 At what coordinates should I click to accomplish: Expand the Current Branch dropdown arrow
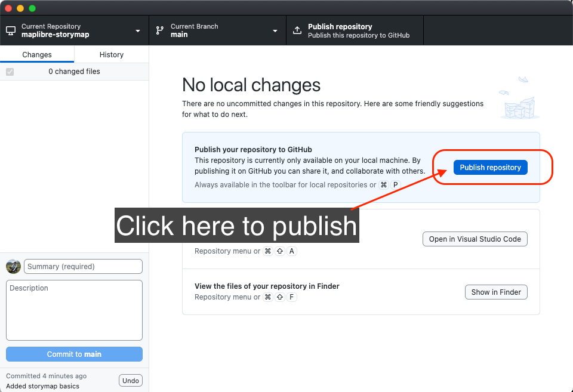275,31
